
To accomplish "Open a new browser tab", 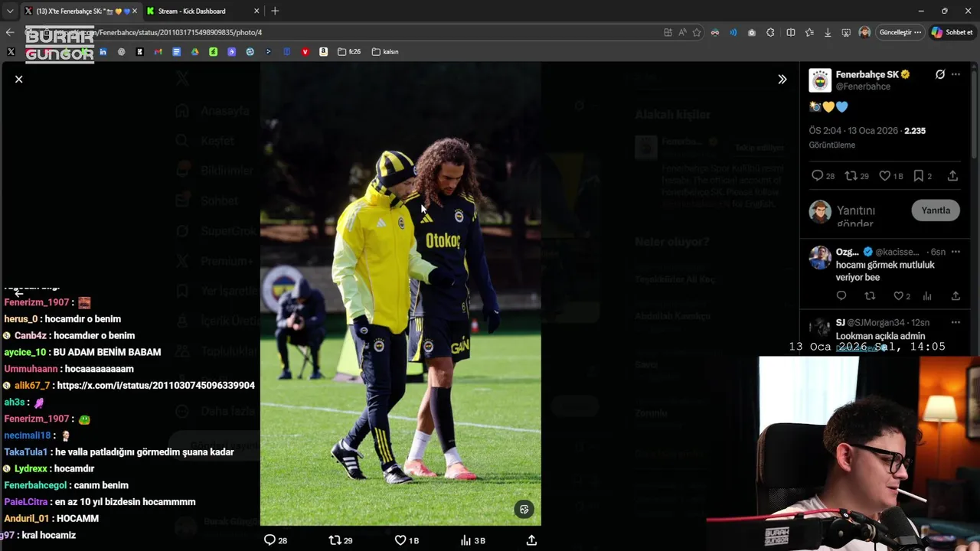I will [x=275, y=11].
